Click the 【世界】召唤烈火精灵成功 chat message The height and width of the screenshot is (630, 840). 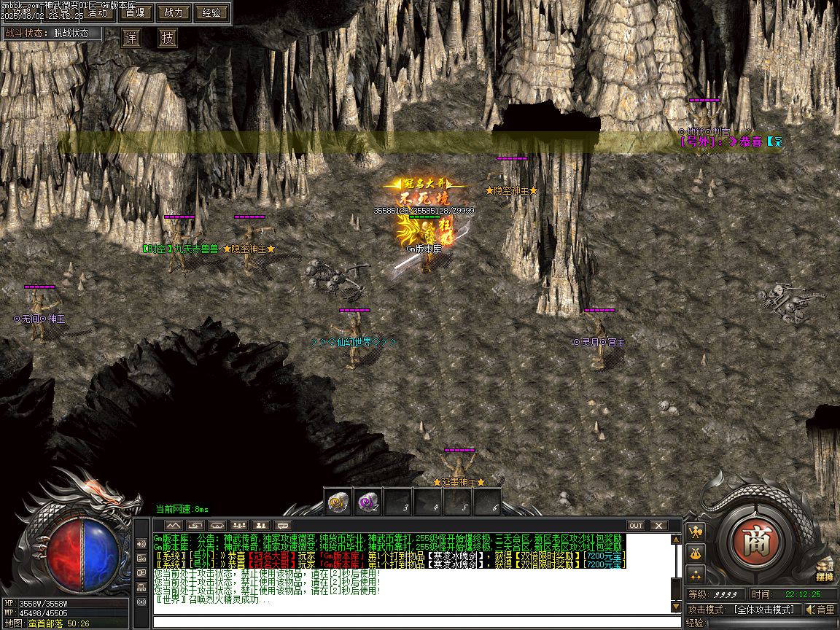point(212,599)
